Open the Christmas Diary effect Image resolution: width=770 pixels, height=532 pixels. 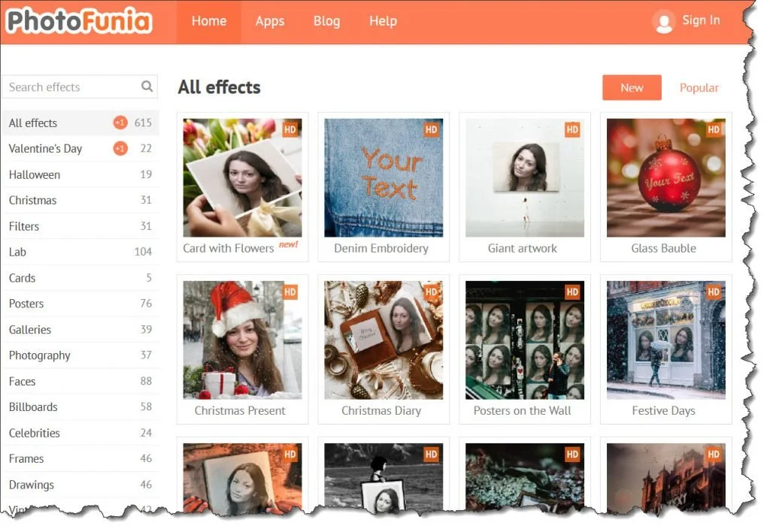383,340
